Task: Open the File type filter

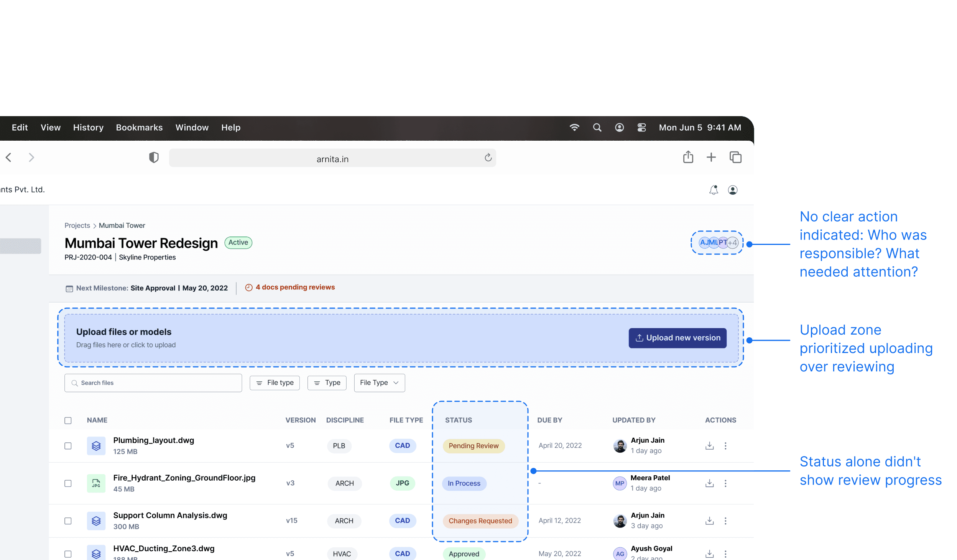Action: (275, 383)
